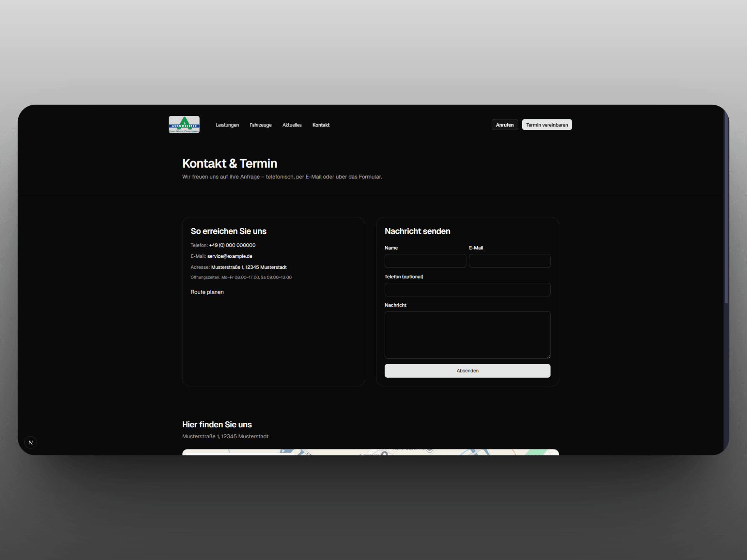Open the Leistungen navigation page
The height and width of the screenshot is (560, 747).
227,125
